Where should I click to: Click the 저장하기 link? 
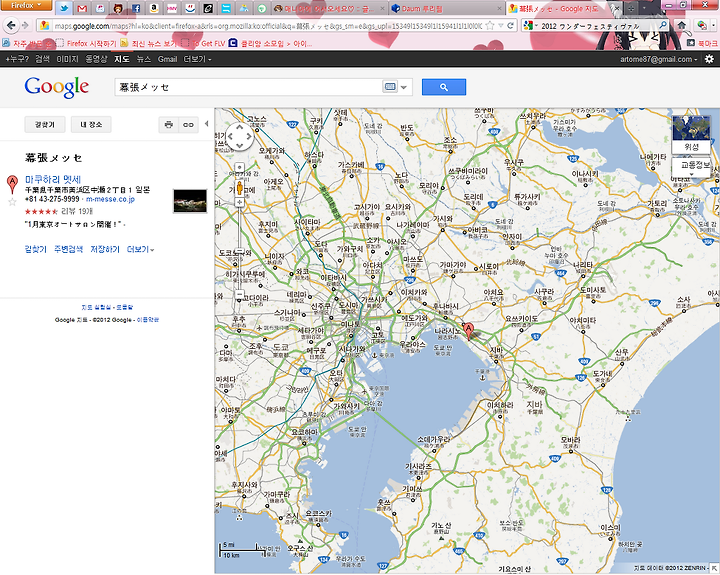[x=105, y=249]
